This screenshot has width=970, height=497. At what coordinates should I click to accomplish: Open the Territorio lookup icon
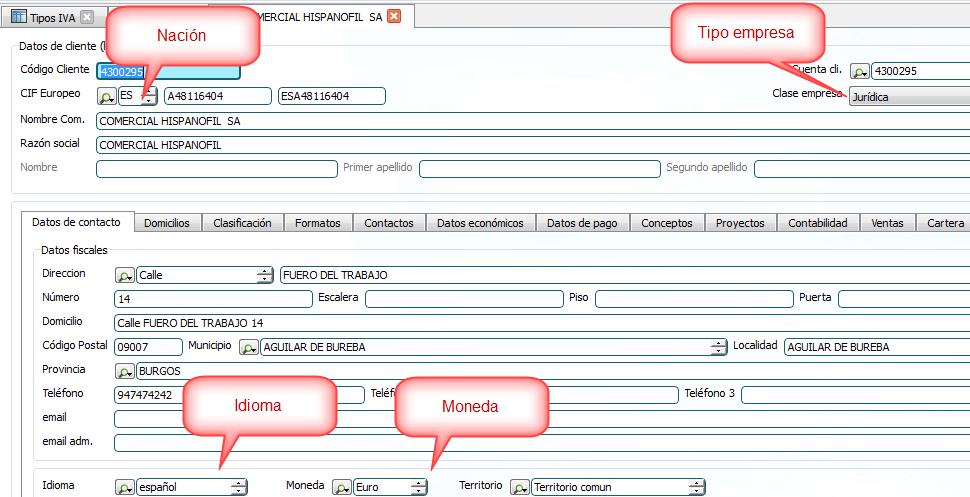click(520, 487)
